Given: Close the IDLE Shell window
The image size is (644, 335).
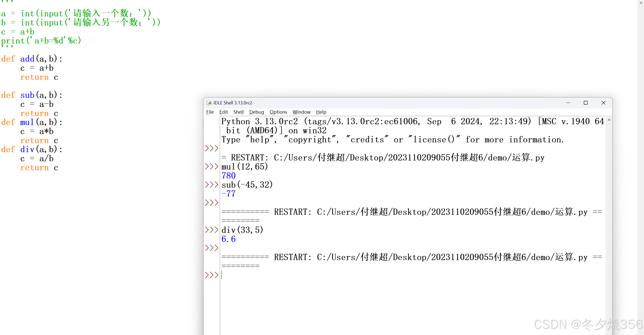Looking at the screenshot, I should 603,103.
